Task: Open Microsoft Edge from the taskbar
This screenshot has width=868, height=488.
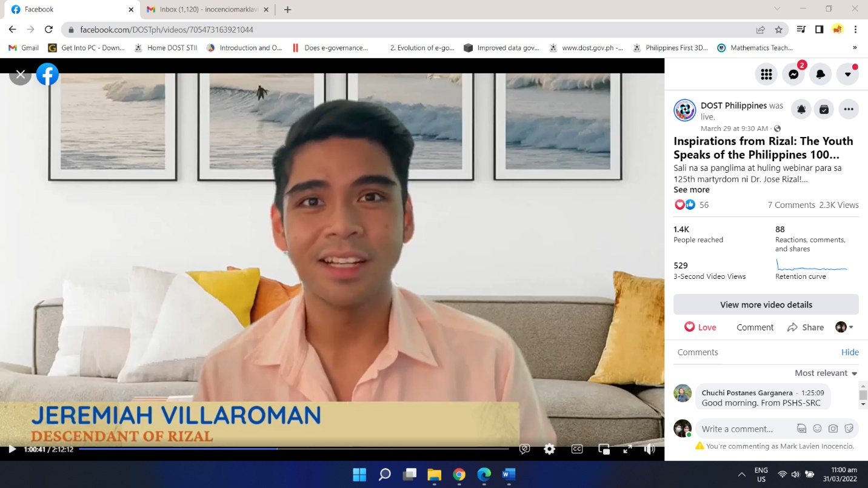Action: [484, 474]
